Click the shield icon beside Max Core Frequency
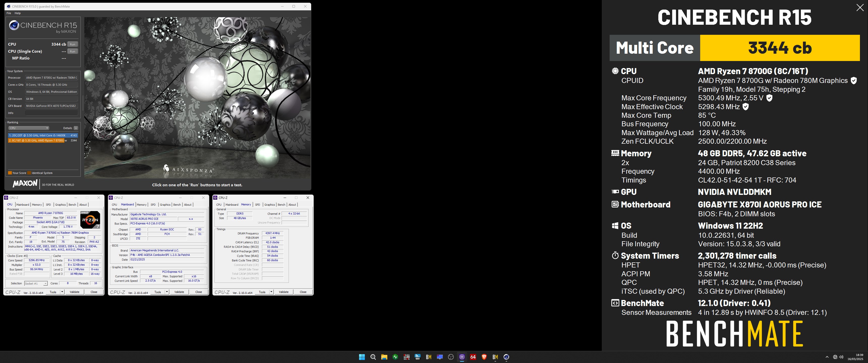Screen dimensions: 868x363 coord(769,98)
